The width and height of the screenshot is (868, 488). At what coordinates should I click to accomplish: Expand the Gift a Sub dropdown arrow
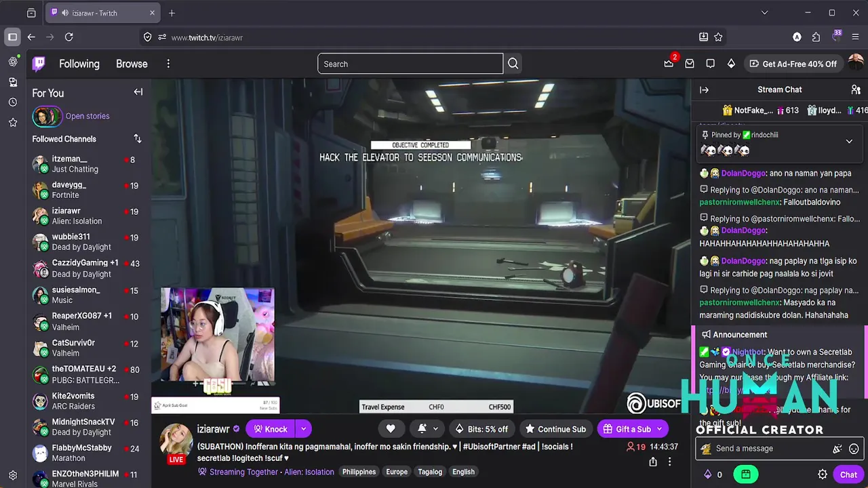(659, 429)
